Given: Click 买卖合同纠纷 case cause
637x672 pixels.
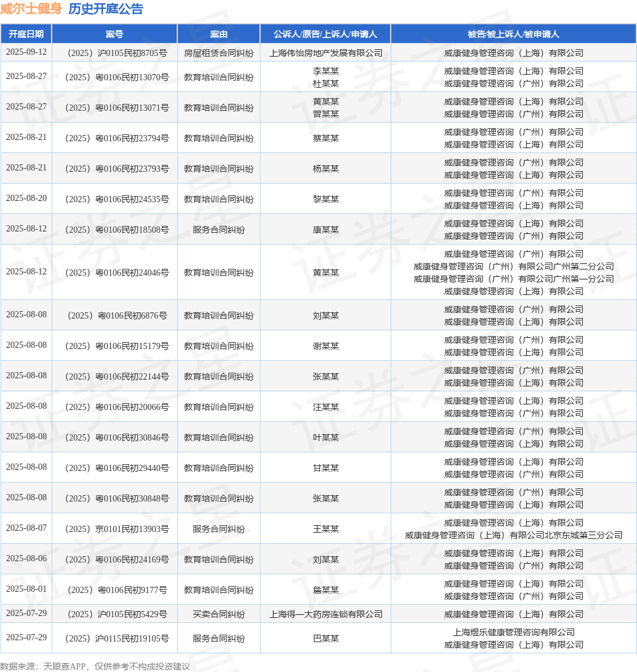Looking at the screenshot, I should 218,614.
